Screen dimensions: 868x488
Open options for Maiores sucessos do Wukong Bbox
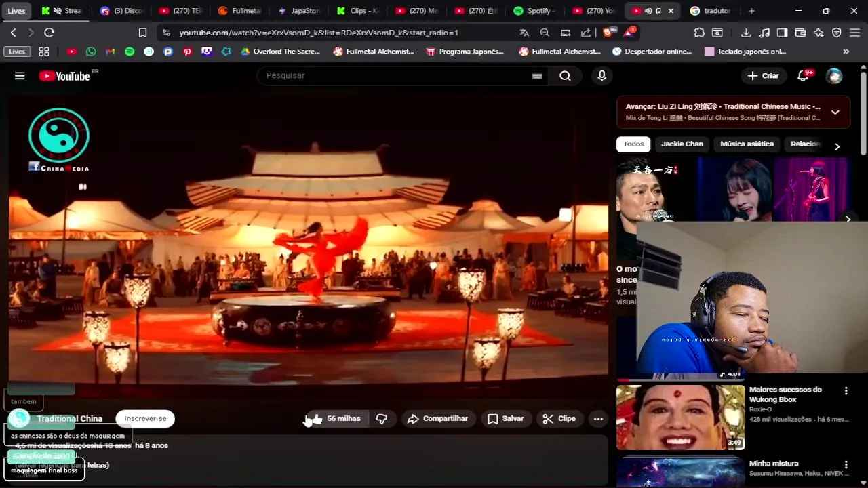(846, 391)
